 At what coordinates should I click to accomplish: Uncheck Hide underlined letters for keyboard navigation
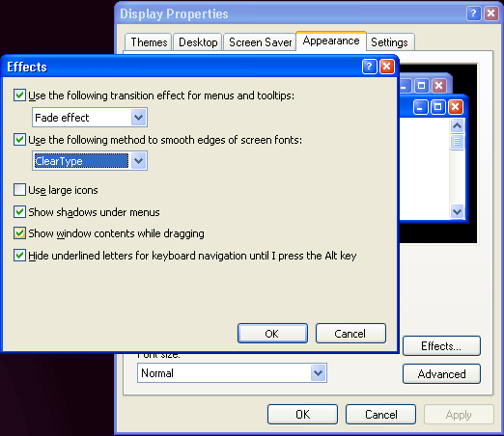coord(19,256)
